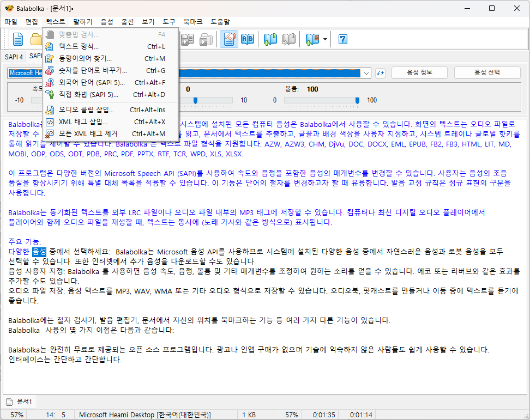Click the gray play-on-page toolbar icon
Viewport: 530px width, 420px height.
(x=187, y=40)
